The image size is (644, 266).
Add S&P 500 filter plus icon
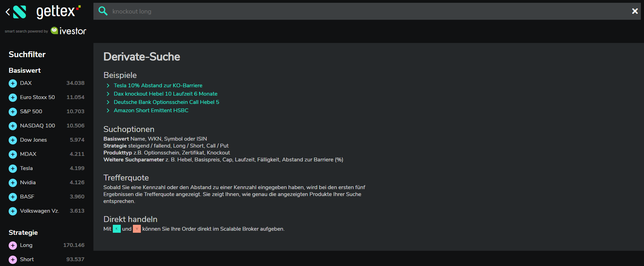point(13,112)
